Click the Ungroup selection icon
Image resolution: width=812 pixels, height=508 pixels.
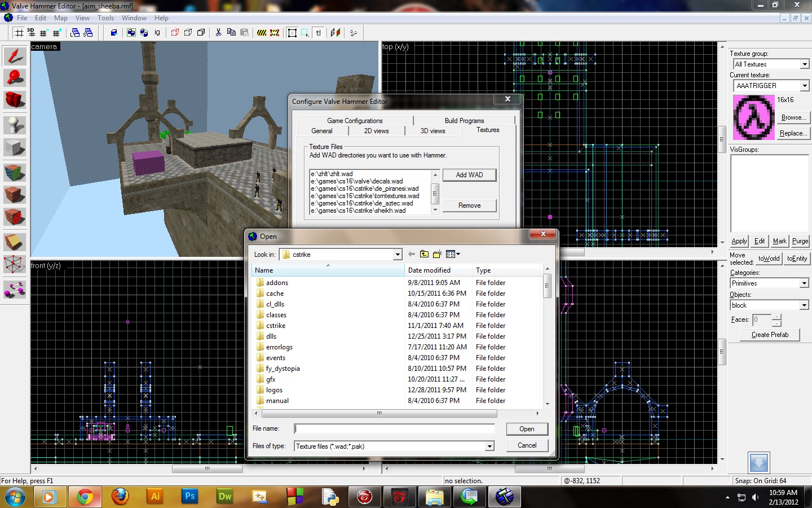point(144,33)
